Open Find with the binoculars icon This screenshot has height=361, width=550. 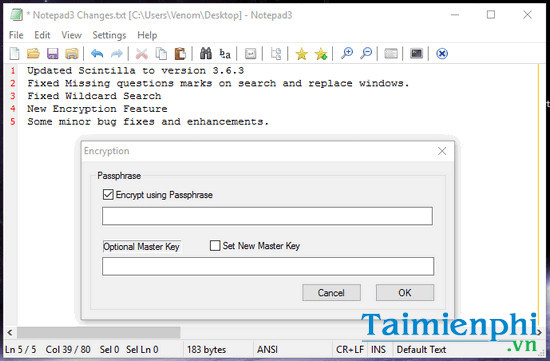[206, 53]
